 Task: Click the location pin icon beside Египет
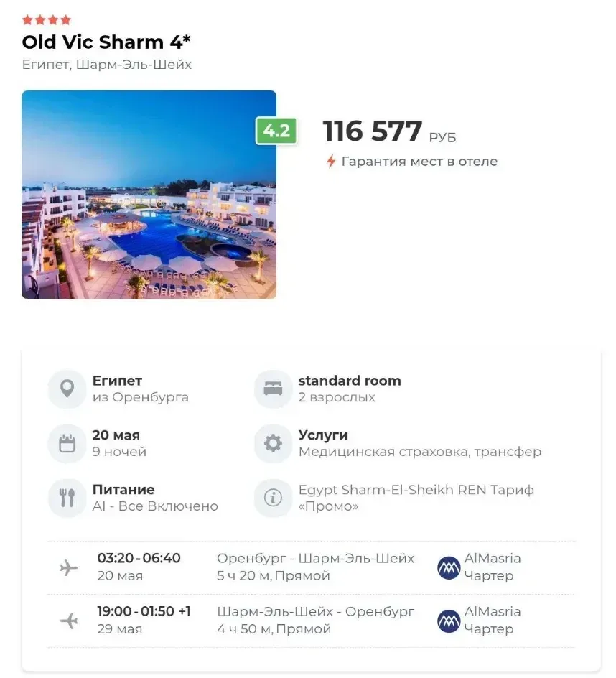pos(67,389)
